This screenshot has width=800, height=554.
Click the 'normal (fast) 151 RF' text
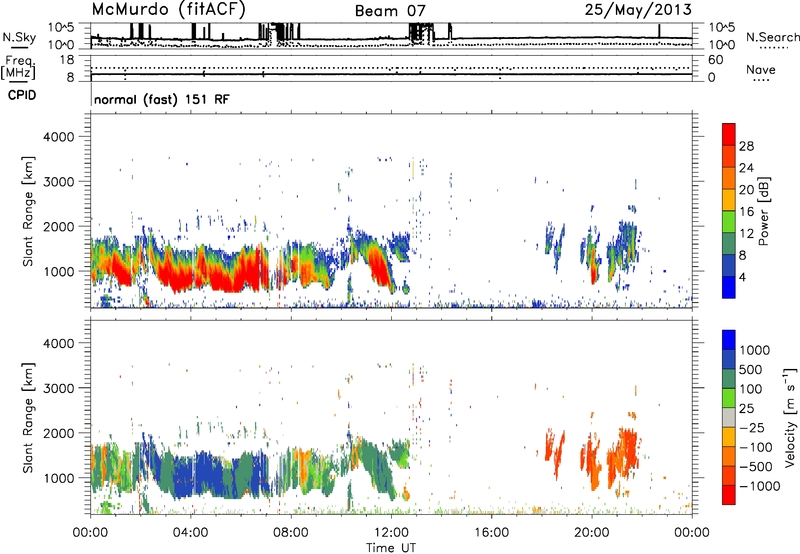tap(162, 99)
